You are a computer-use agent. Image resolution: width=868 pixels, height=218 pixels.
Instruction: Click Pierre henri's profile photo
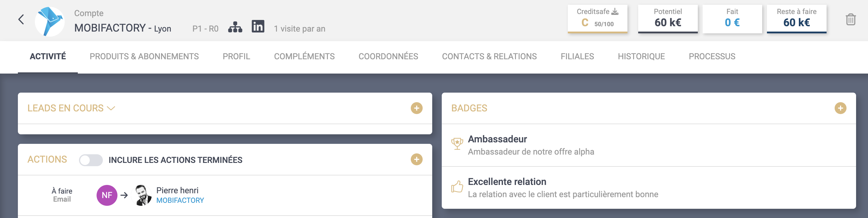[143, 195]
